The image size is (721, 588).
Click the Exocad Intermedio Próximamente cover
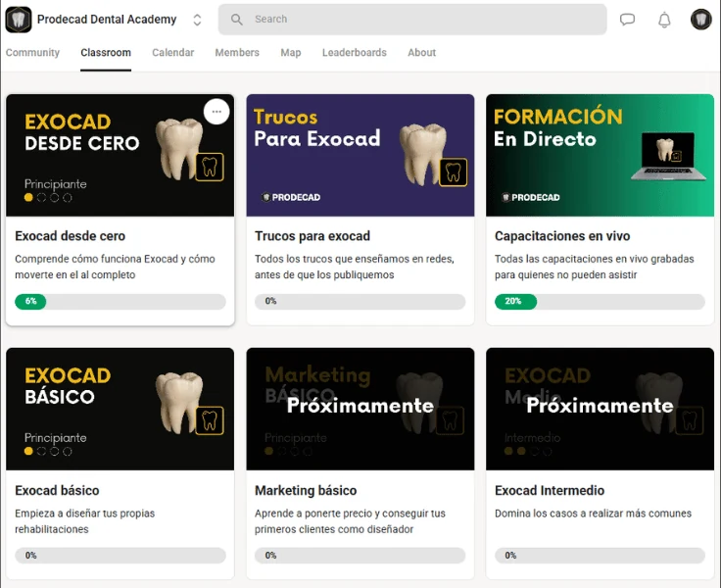click(x=601, y=409)
